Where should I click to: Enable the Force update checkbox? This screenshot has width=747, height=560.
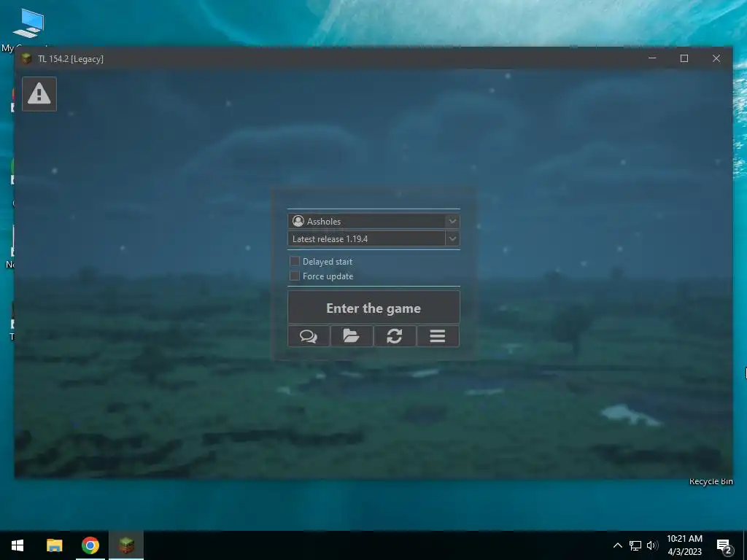[295, 276]
